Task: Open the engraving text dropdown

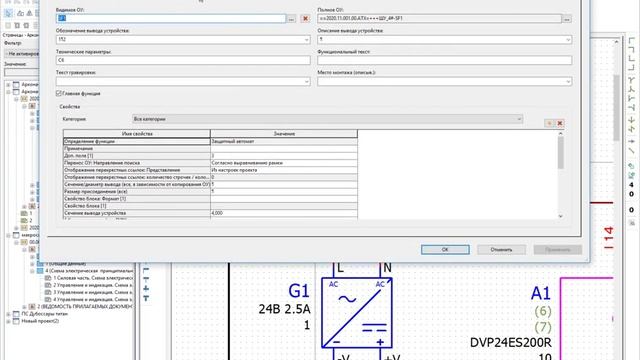Action: (306, 82)
